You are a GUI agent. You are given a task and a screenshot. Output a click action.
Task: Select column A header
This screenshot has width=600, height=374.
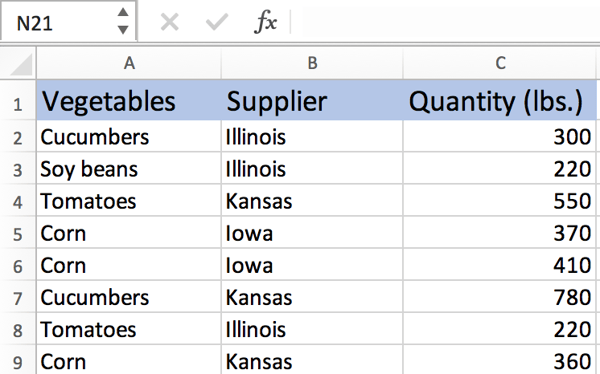point(129,63)
